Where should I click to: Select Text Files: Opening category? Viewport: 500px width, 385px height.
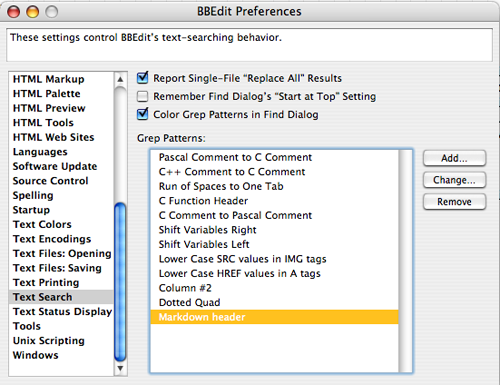pos(62,253)
